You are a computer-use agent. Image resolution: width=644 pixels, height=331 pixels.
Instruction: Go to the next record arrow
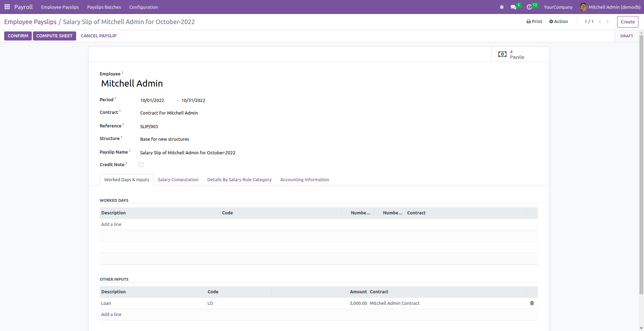coord(607,22)
